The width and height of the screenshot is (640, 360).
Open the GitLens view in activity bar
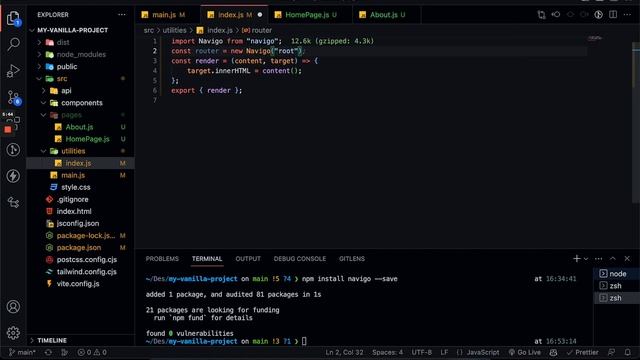pyautogui.click(x=13, y=149)
